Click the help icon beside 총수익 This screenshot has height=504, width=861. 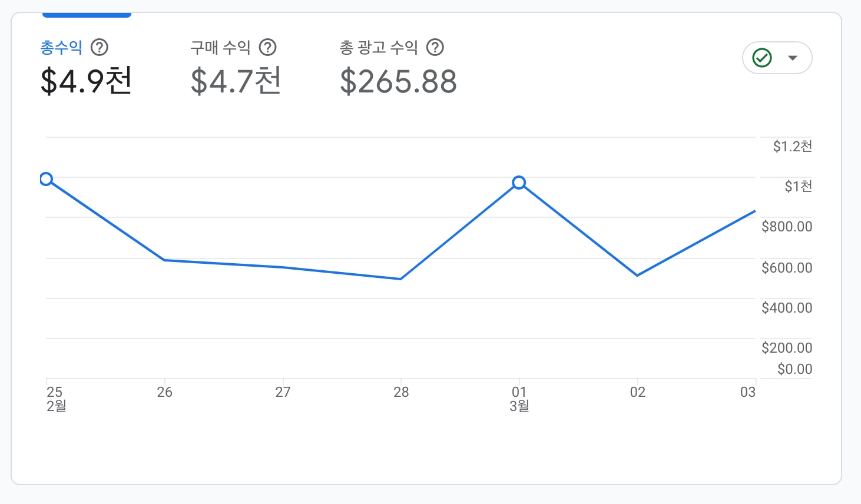(x=100, y=47)
